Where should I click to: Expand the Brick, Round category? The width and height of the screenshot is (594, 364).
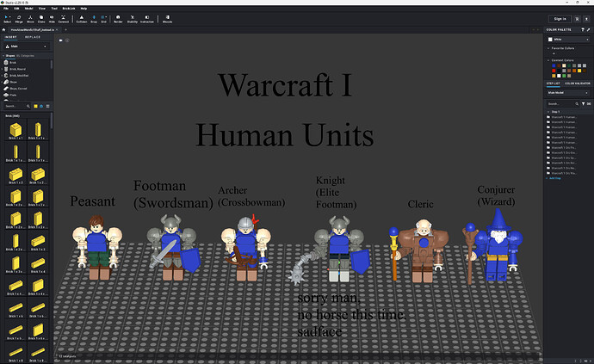(x=3, y=69)
